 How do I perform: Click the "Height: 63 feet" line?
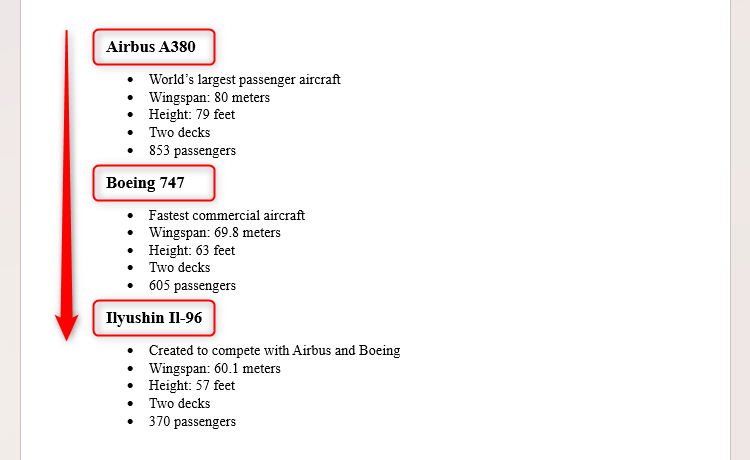click(x=192, y=251)
